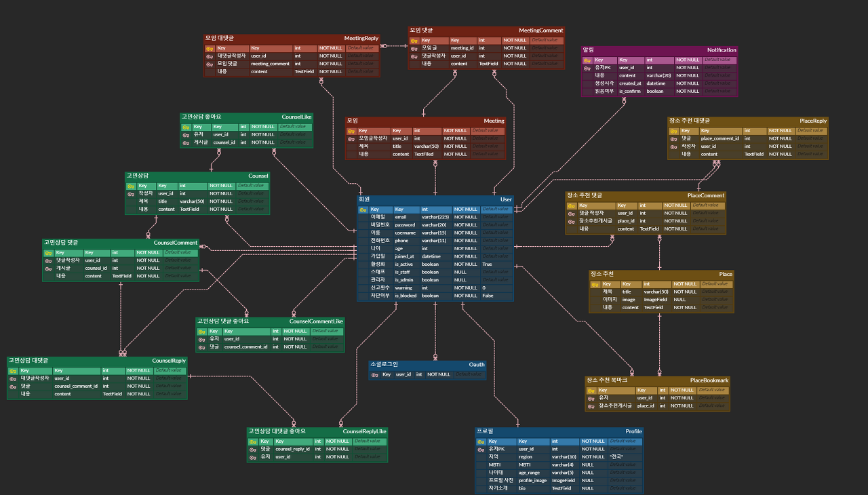Select the PlaceBookmark table title
Image resolution: width=868 pixels, height=495 pixels.
click(x=709, y=380)
